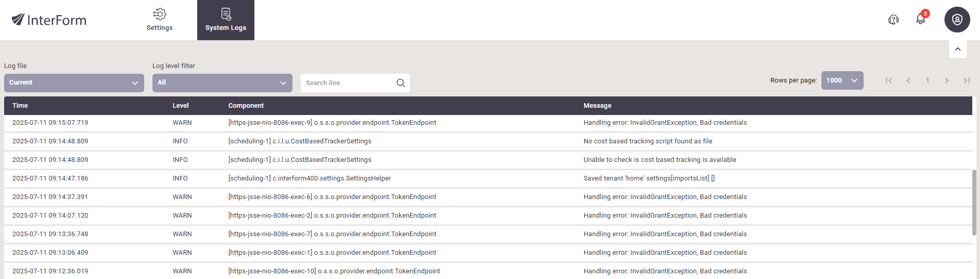Click the System Logs document icon
The width and height of the screenshot is (980, 279).
[226, 14]
